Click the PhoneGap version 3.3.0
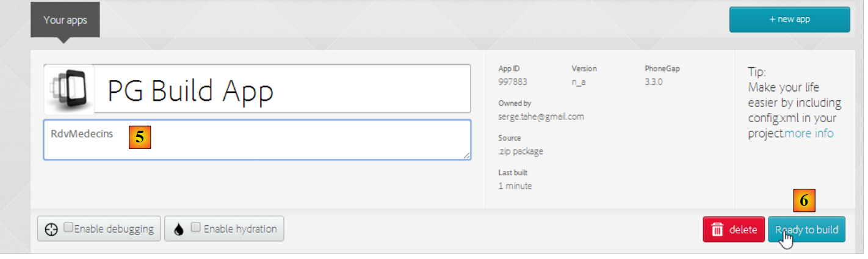This screenshot has height=259, width=868. 654,81
